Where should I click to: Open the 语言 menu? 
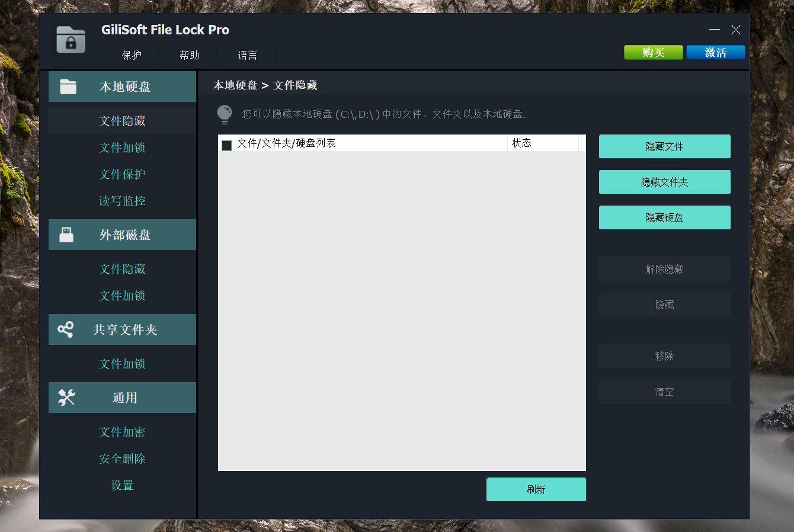pos(248,55)
